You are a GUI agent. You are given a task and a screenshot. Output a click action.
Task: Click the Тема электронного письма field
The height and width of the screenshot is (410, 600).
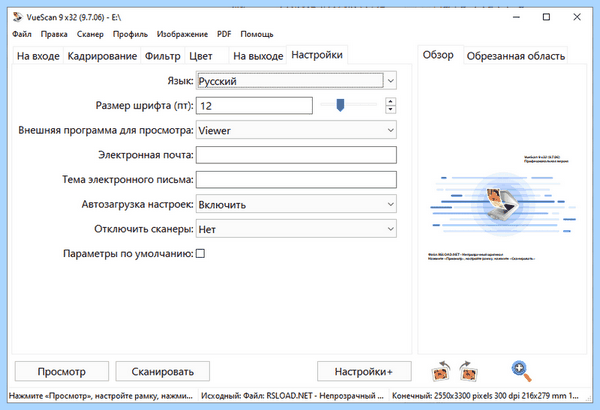click(x=296, y=180)
